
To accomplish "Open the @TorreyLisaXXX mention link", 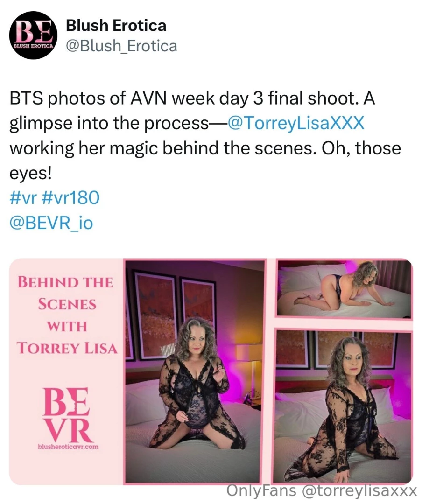I will (x=296, y=123).
